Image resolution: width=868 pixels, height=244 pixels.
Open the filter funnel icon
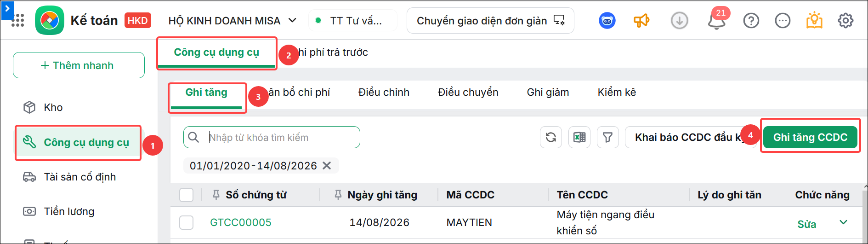pos(607,137)
